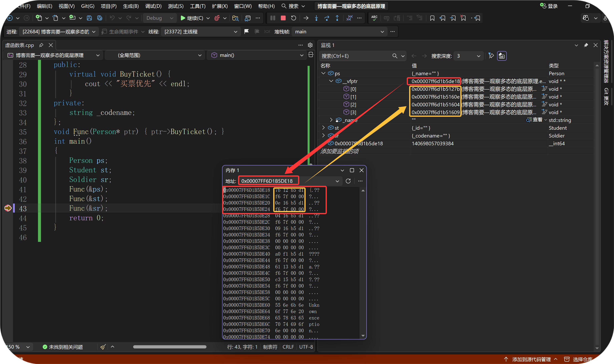This screenshot has width=614, height=364.
Task: Toggle pin on 虚函数表.cpp tab
Action: tap(41, 45)
